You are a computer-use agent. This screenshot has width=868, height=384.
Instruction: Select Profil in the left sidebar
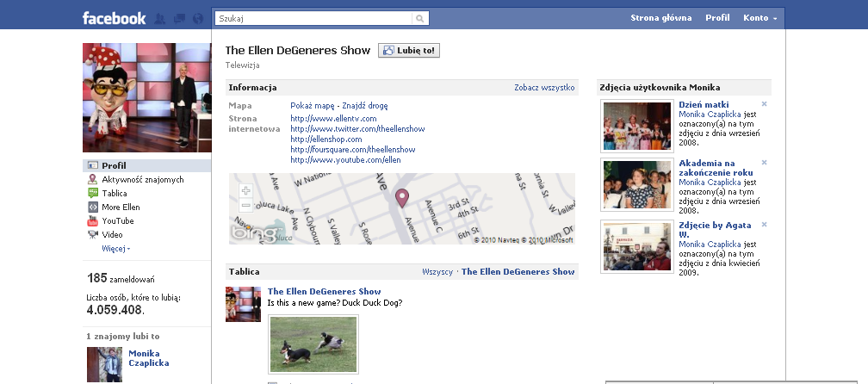click(x=146, y=165)
